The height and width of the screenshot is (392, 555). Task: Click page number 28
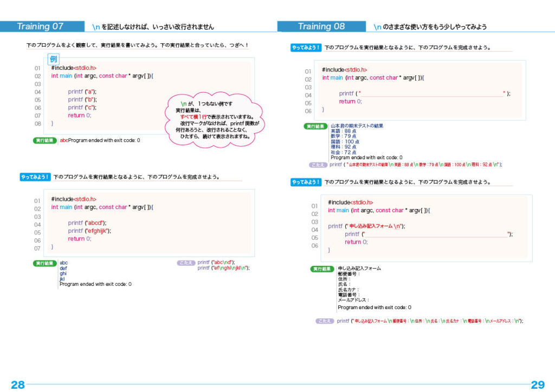click(18, 385)
